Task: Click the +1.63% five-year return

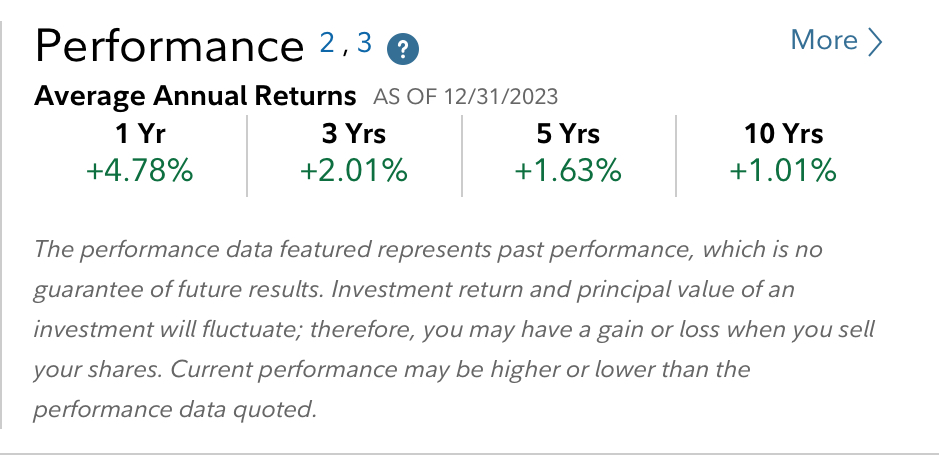Action: pos(568,171)
